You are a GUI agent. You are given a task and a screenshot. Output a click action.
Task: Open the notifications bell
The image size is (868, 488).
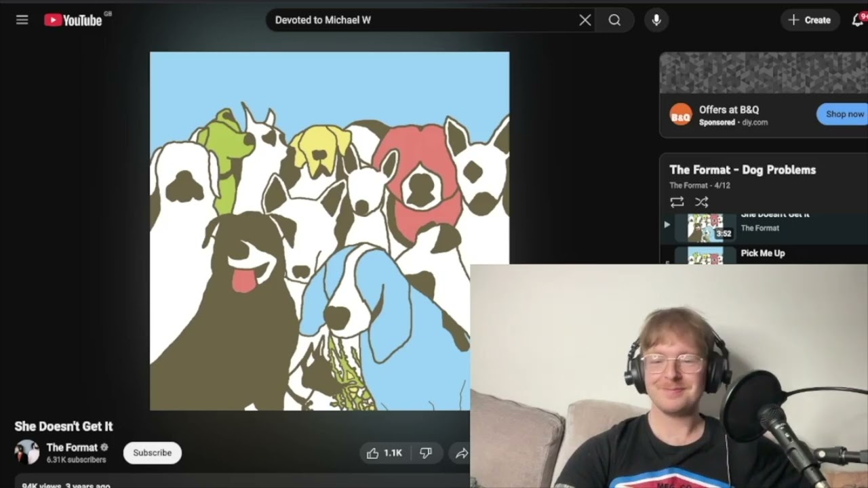(x=858, y=20)
